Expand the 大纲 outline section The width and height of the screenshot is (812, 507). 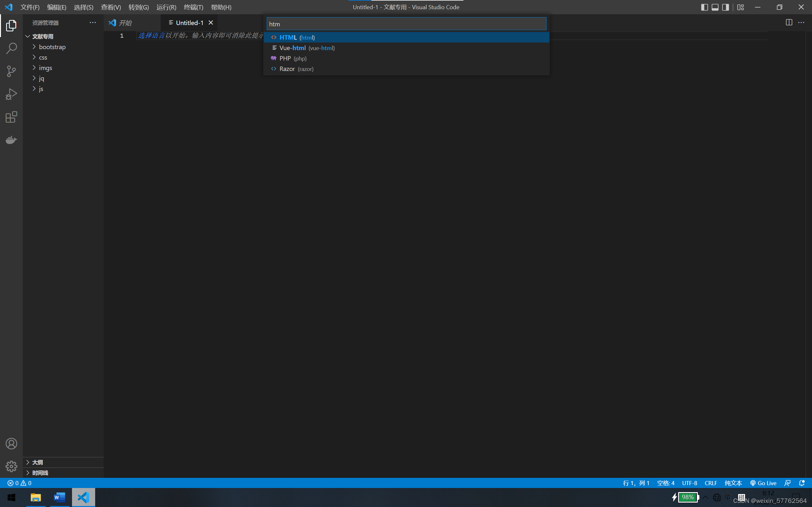(x=37, y=462)
